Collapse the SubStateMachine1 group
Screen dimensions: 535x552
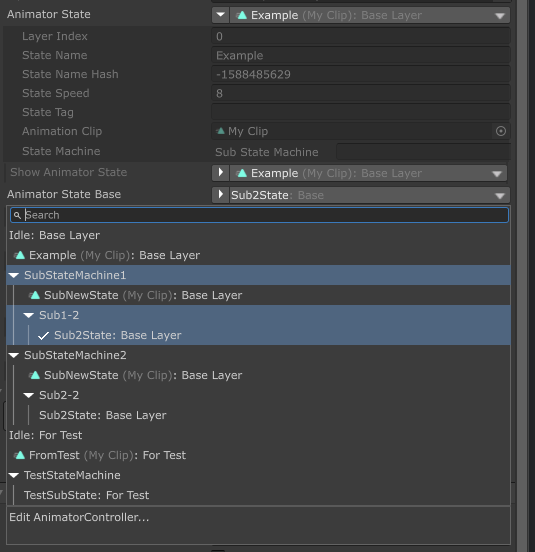pyautogui.click(x=14, y=275)
